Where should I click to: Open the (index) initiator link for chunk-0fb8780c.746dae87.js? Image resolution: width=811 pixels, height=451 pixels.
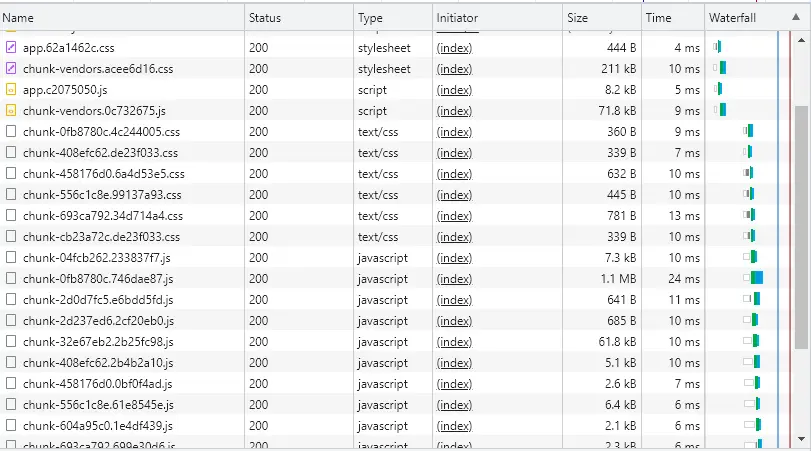(454, 279)
